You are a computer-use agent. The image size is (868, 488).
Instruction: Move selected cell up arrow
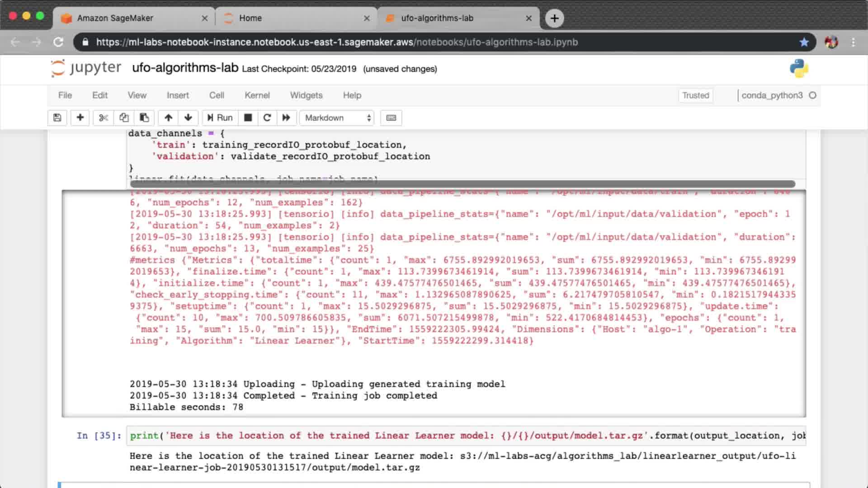pos(168,118)
